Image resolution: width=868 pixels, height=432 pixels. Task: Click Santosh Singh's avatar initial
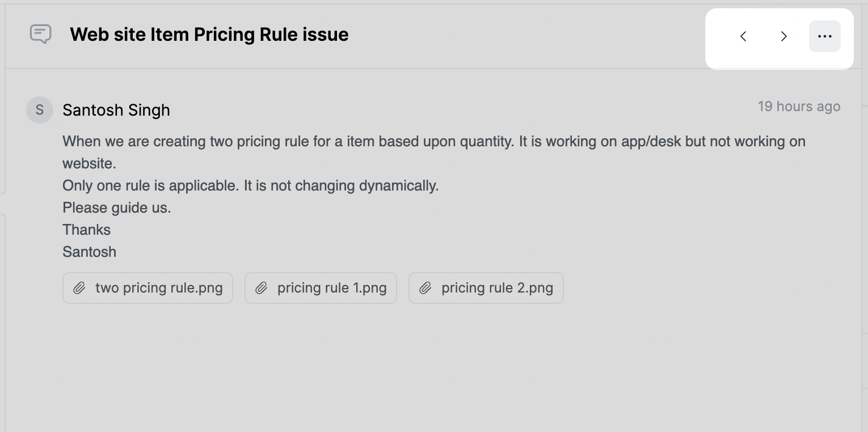click(39, 109)
